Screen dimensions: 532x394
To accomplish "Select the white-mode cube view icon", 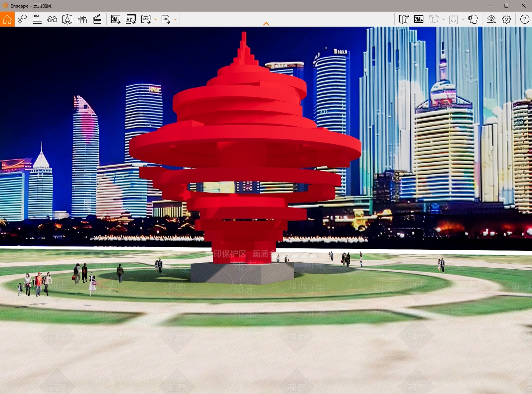I will pyautogui.click(x=434, y=19).
